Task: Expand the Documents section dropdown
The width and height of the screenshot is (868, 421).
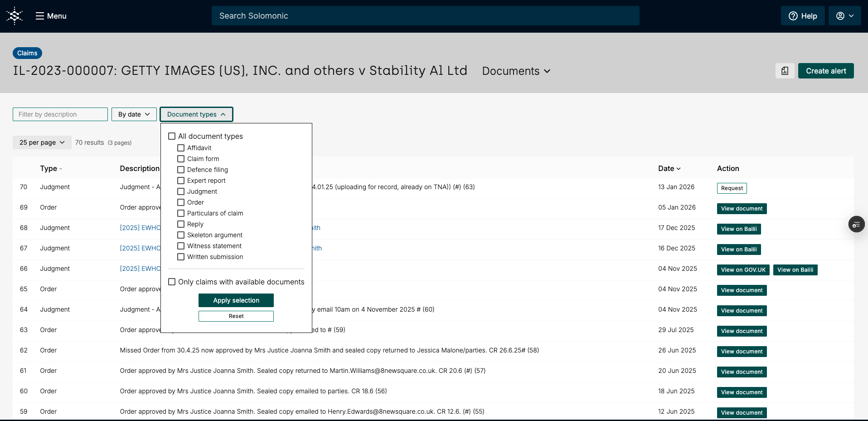Action: [516, 71]
